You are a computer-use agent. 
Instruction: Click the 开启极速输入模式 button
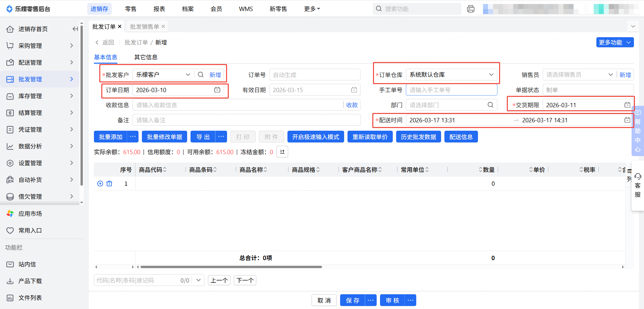315,137
